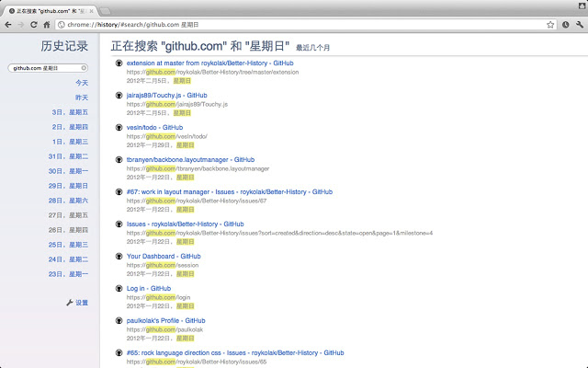Click favicon of vesln/todo result
The image size is (588, 368).
pos(119,128)
